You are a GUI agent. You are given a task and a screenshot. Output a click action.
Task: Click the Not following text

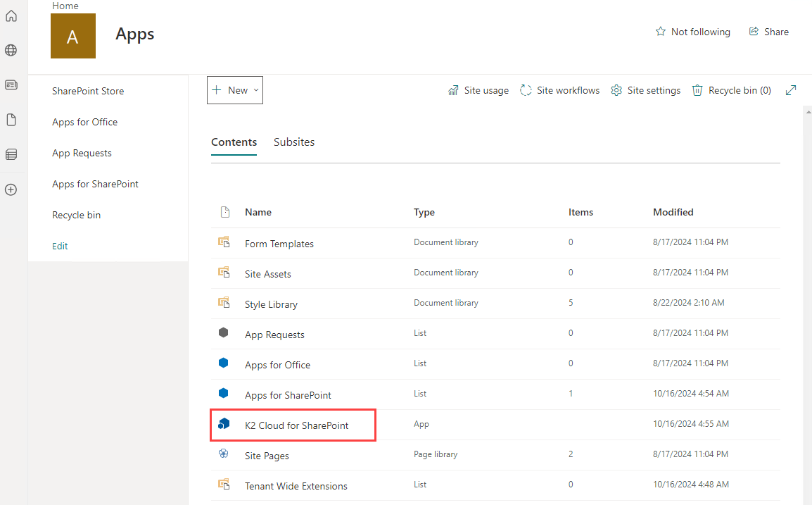701,32
